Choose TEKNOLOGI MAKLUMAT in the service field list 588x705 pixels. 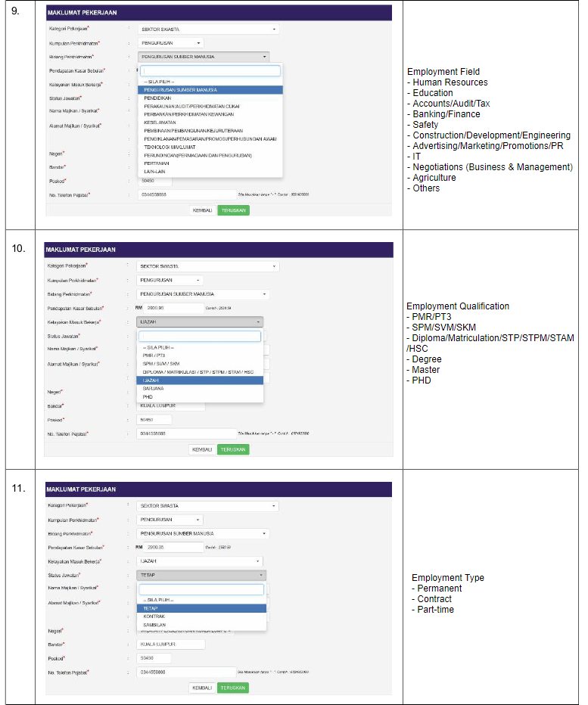click(169, 147)
